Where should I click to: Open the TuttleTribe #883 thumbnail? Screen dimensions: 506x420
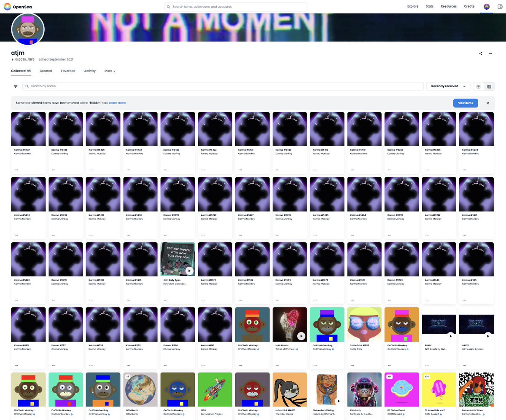click(x=364, y=324)
